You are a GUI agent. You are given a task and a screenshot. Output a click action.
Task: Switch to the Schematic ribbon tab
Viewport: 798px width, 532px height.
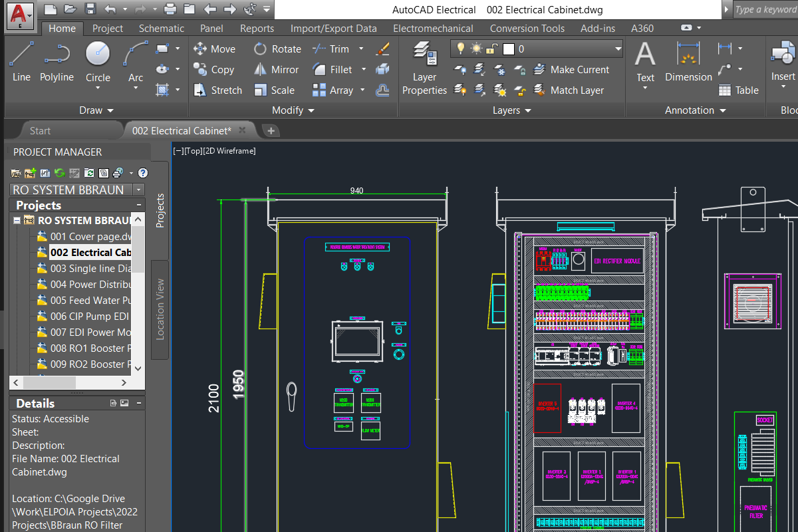tap(161, 29)
